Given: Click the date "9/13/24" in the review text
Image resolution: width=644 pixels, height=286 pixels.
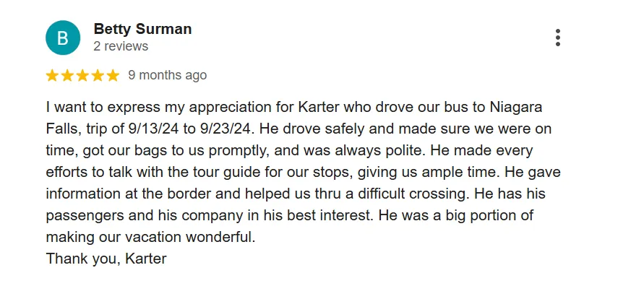Looking at the screenshot, I should coord(153,129).
